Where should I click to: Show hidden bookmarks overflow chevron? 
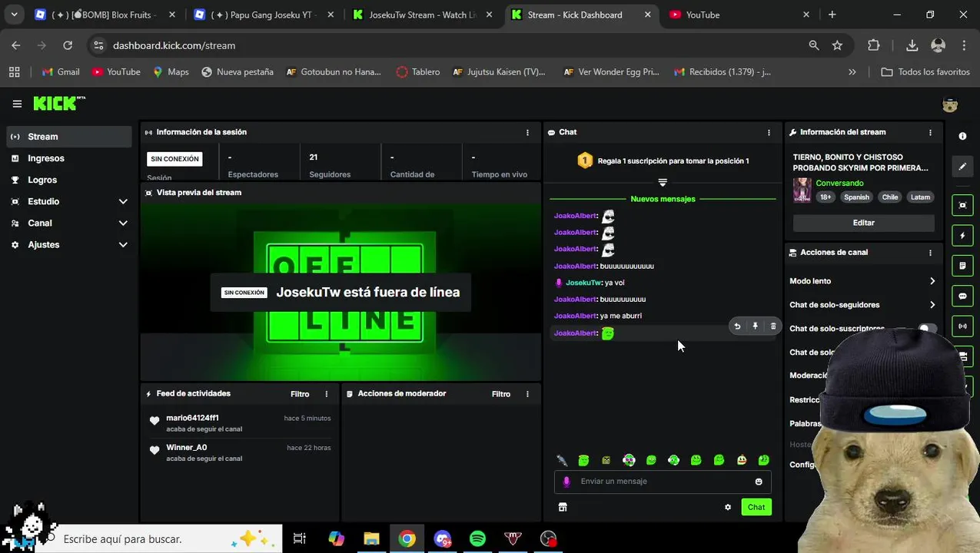point(852,71)
